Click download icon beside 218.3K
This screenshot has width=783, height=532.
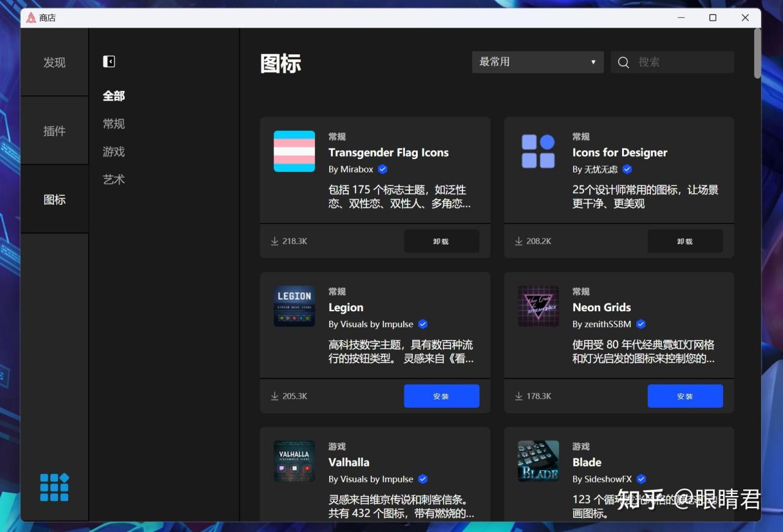coord(275,241)
